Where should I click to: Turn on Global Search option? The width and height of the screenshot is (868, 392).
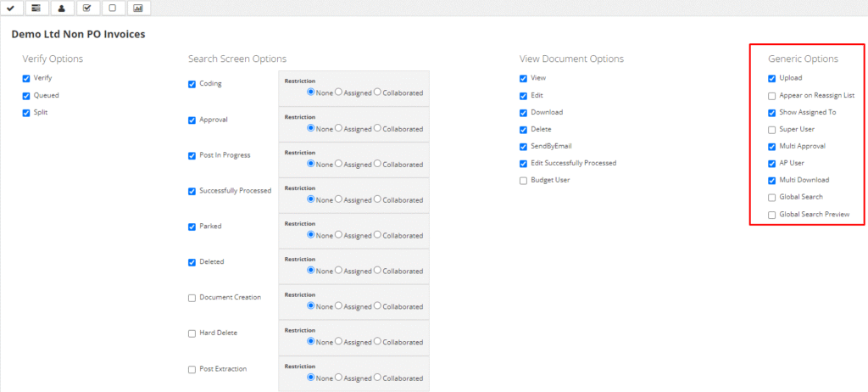771,197
